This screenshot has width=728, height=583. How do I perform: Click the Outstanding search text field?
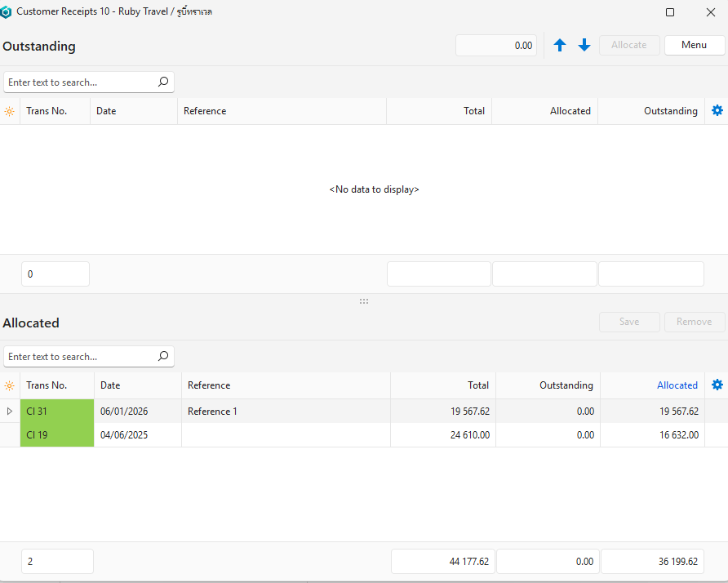(79, 82)
